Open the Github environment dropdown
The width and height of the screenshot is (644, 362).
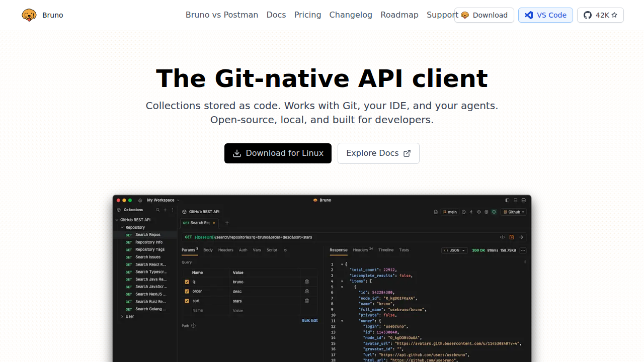pos(514,212)
